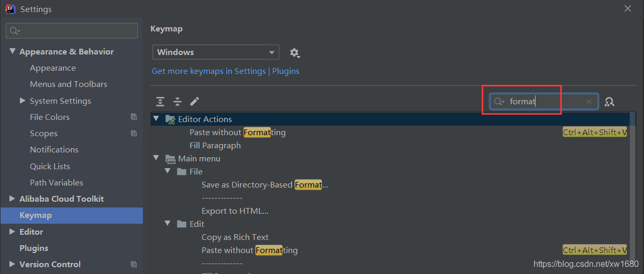Open File Colors settings
644x274 pixels.
50,117
